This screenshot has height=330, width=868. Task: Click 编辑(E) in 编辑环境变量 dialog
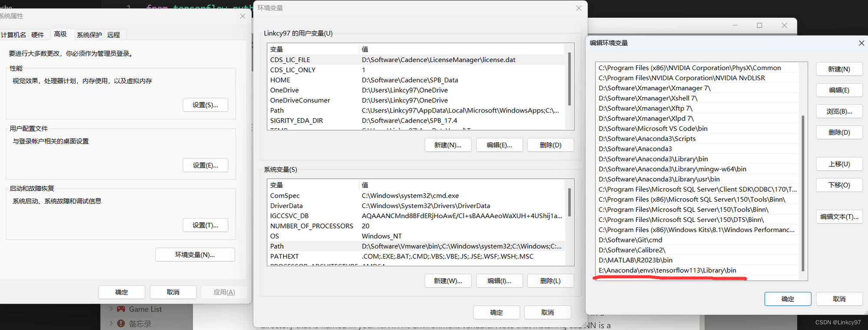[839, 90]
